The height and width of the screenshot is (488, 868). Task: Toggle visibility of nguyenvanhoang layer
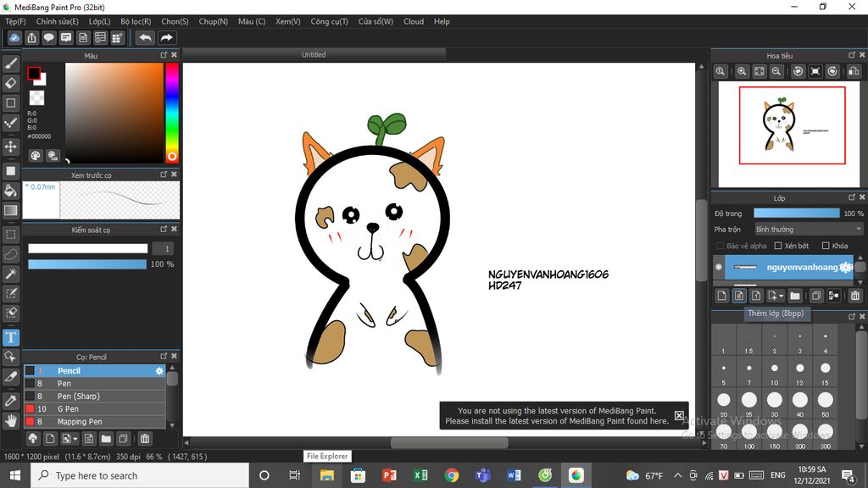click(719, 267)
